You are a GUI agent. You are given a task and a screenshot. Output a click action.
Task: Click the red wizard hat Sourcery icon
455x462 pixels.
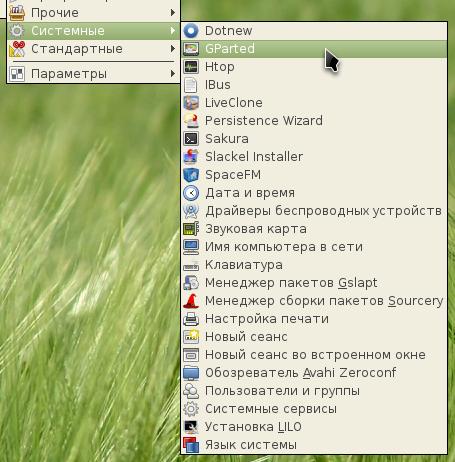coord(191,301)
